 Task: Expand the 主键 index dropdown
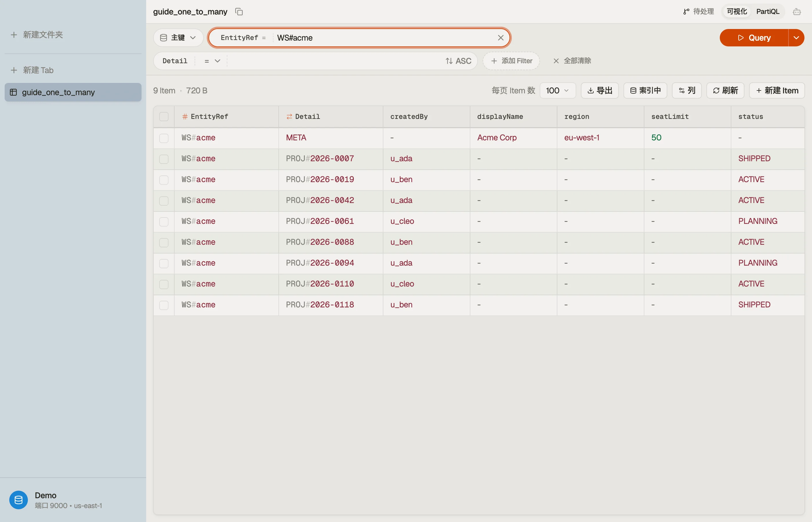pos(178,38)
